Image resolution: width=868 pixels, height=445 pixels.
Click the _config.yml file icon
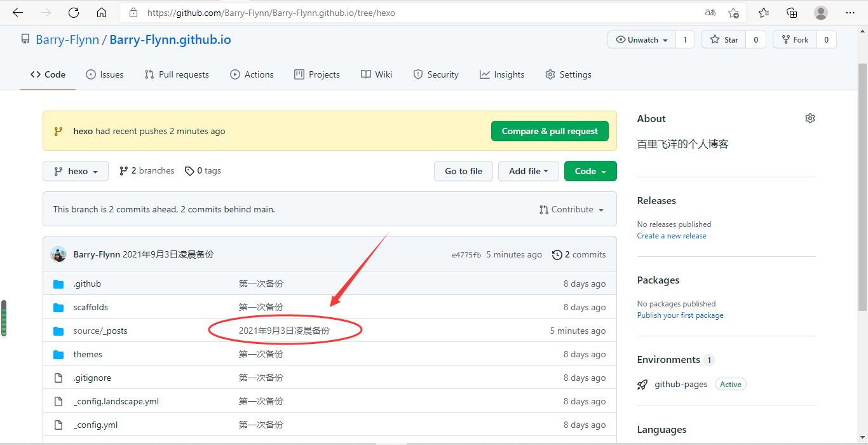click(58, 425)
